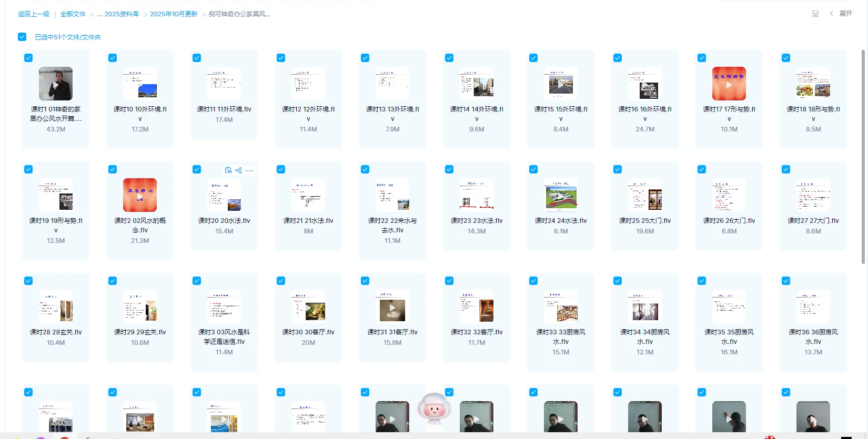Click the chevron arrow beside 展开

[x=831, y=14]
